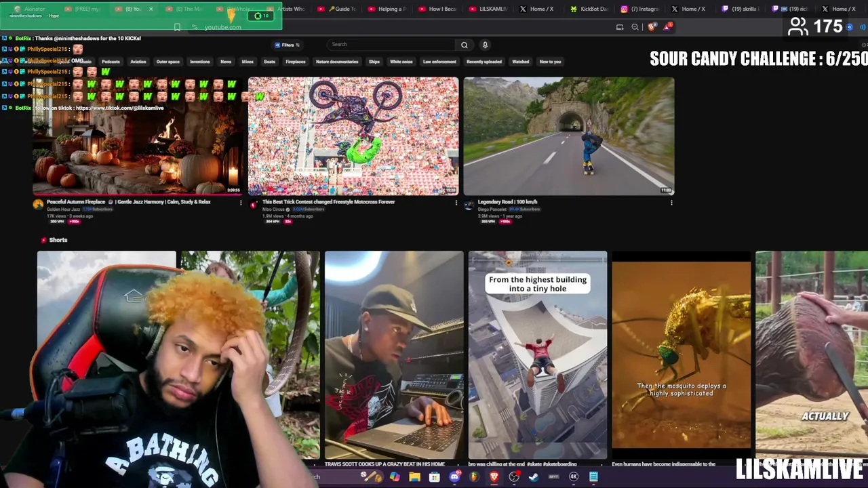Image resolution: width=868 pixels, height=488 pixels.
Task: Open more options for motocross trick contest video
Action: [456, 203]
